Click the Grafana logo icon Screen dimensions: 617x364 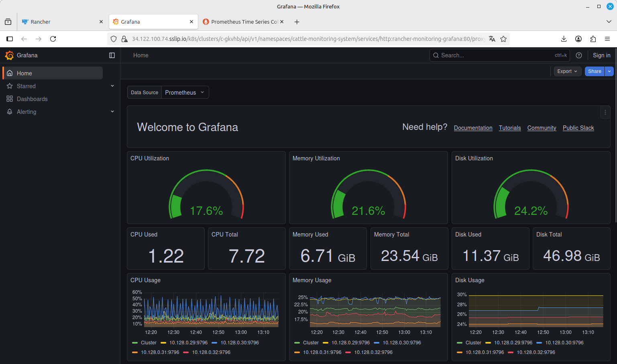(x=9, y=55)
